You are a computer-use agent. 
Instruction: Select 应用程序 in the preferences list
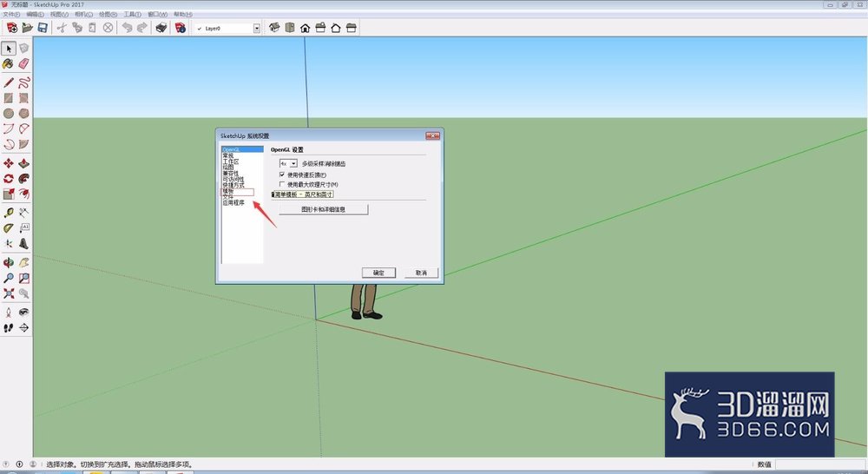tap(233, 202)
